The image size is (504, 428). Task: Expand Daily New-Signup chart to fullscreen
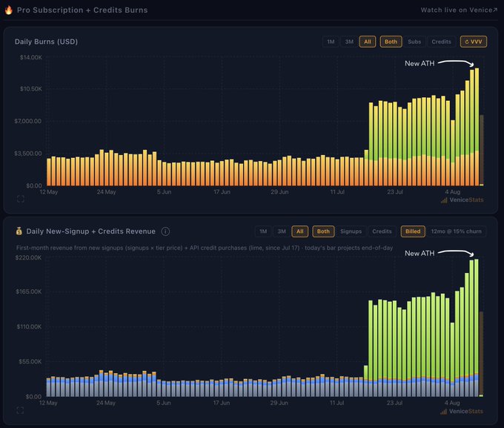pos(20,410)
